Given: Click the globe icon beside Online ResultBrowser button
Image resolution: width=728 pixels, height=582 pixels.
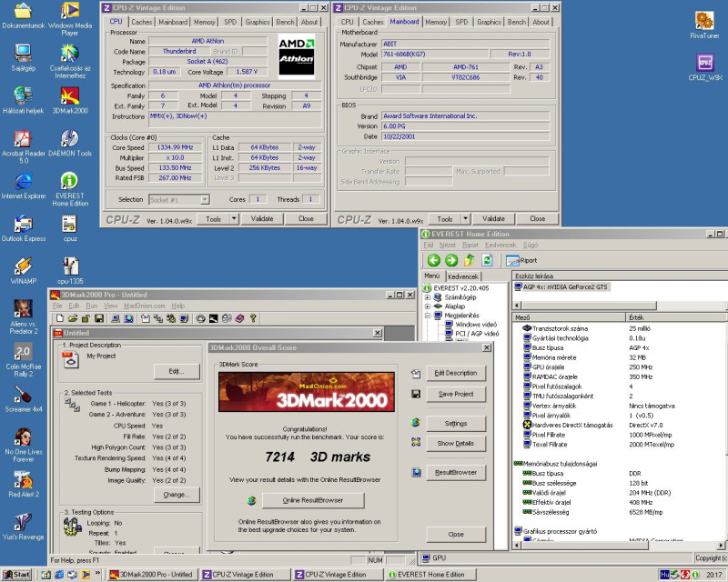Looking at the screenshot, I should click(x=252, y=500).
